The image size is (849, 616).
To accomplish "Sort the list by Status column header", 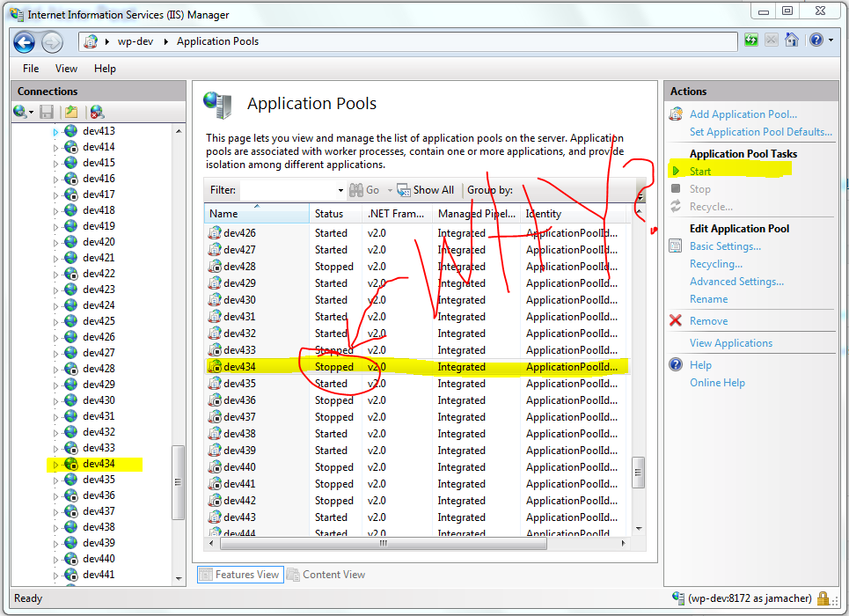I will 329,214.
